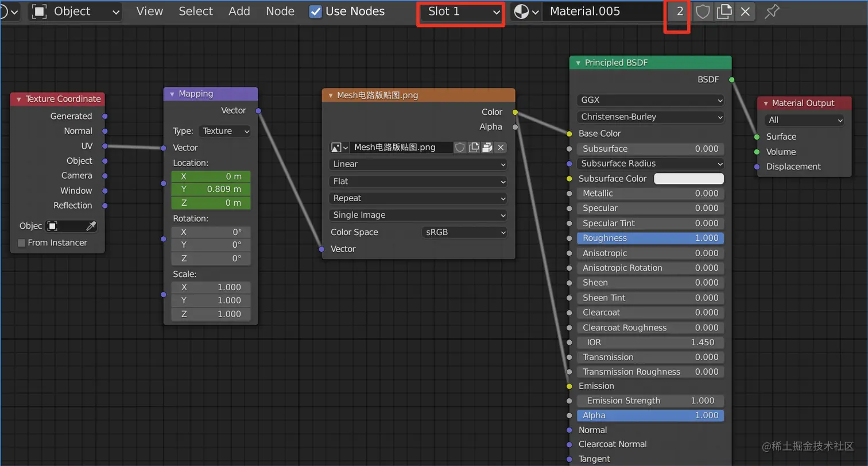Open the Subsurface Radius dropdown

point(650,164)
